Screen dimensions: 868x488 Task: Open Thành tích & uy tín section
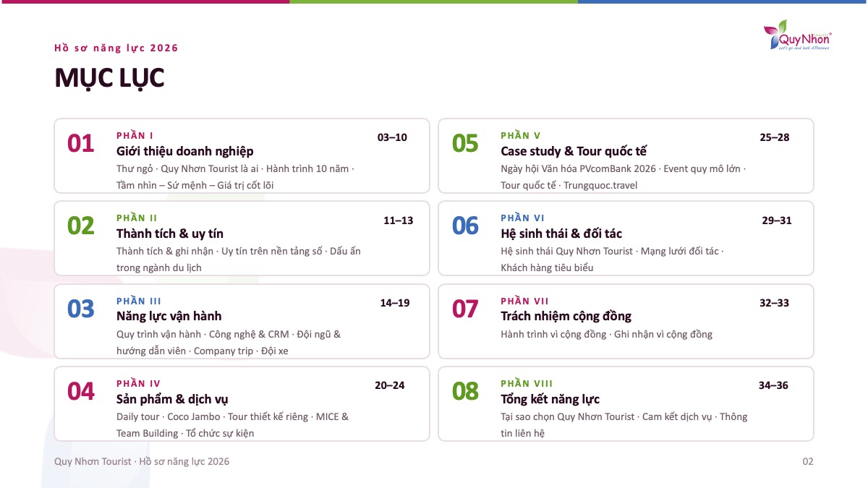tap(170, 234)
